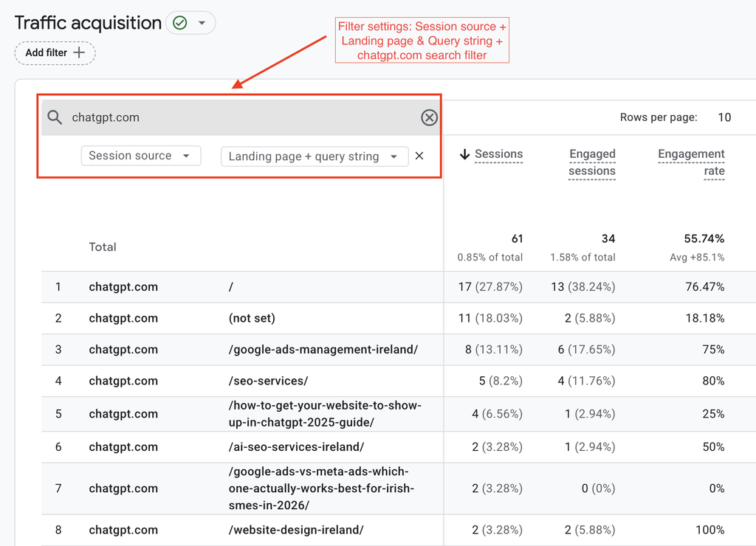Click sessions value 11 (18.03%)
Image resolution: width=756 pixels, height=546 pixels.
[490, 319]
